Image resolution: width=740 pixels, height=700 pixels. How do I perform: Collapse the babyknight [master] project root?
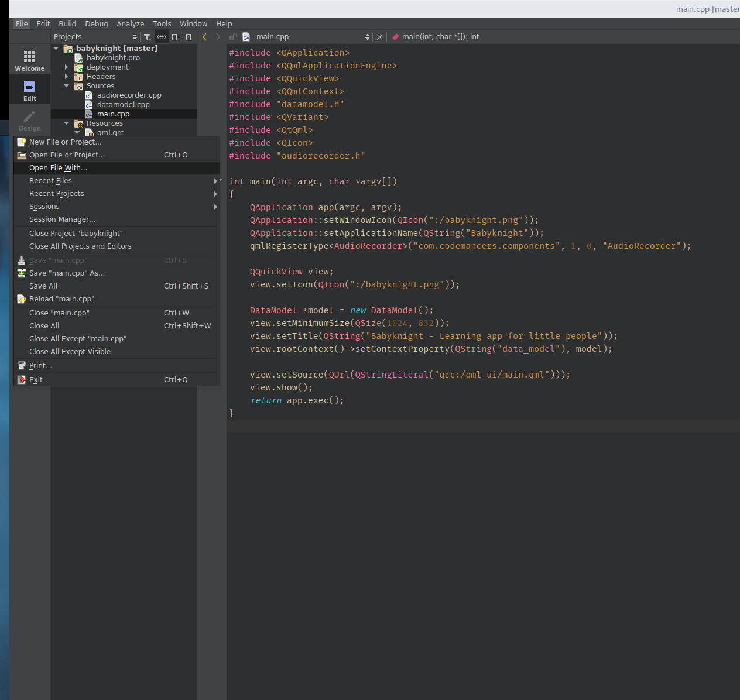pos(56,49)
